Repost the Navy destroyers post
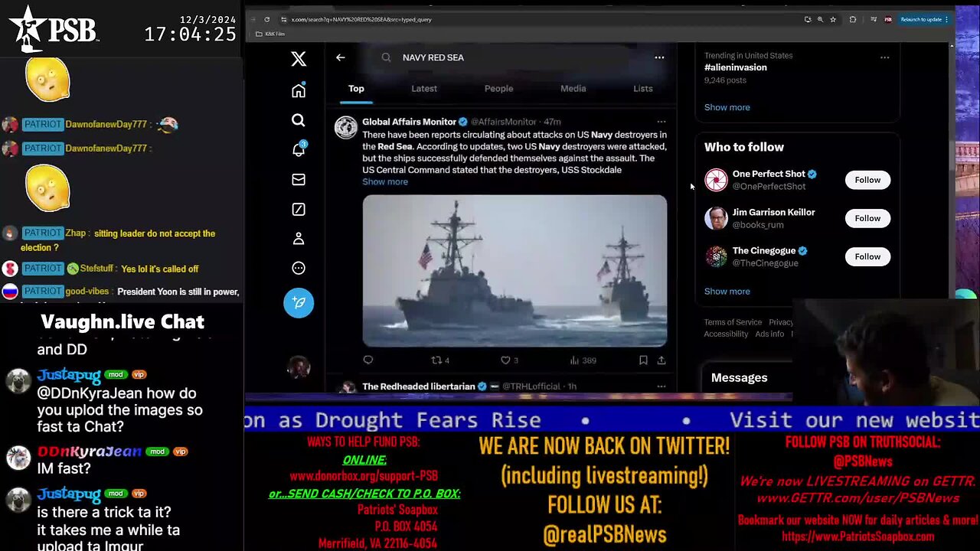Screen dimensions: 980x551 pos(440,360)
